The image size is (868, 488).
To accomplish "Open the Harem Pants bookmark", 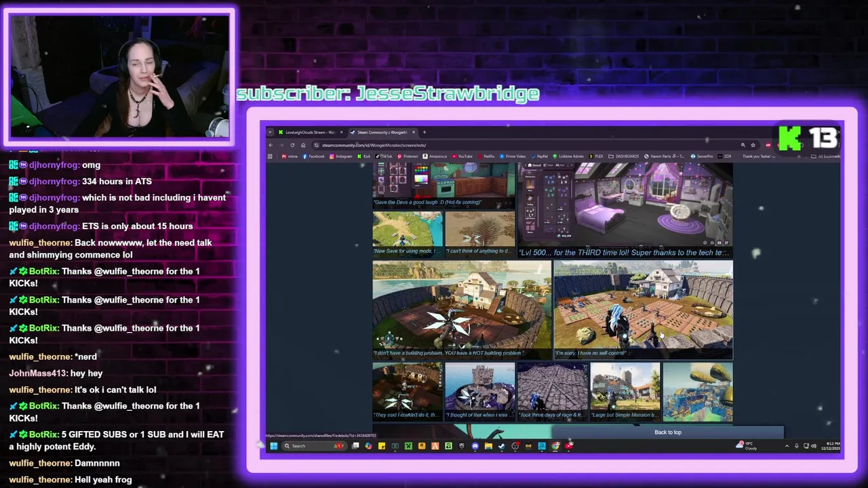I will click(x=665, y=157).
